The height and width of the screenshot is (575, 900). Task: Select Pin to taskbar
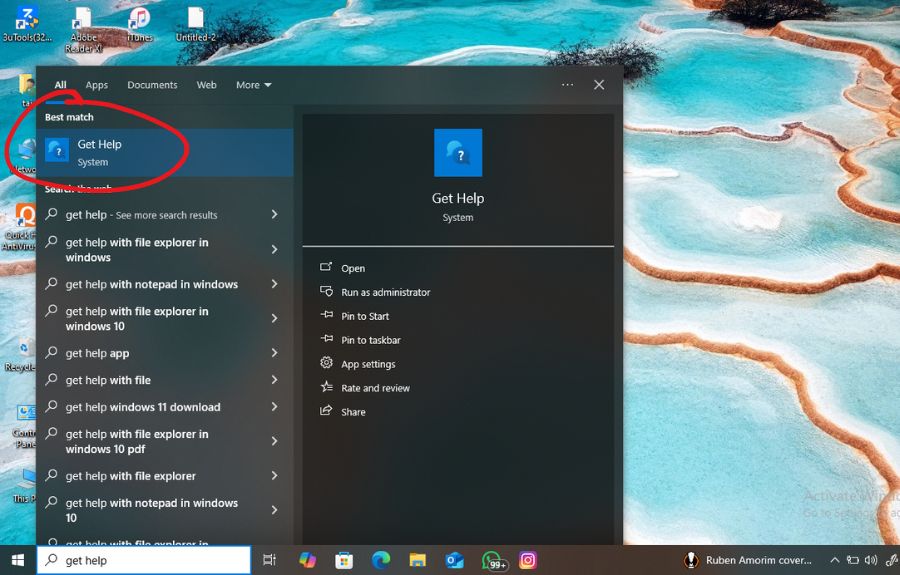[371, 340]
